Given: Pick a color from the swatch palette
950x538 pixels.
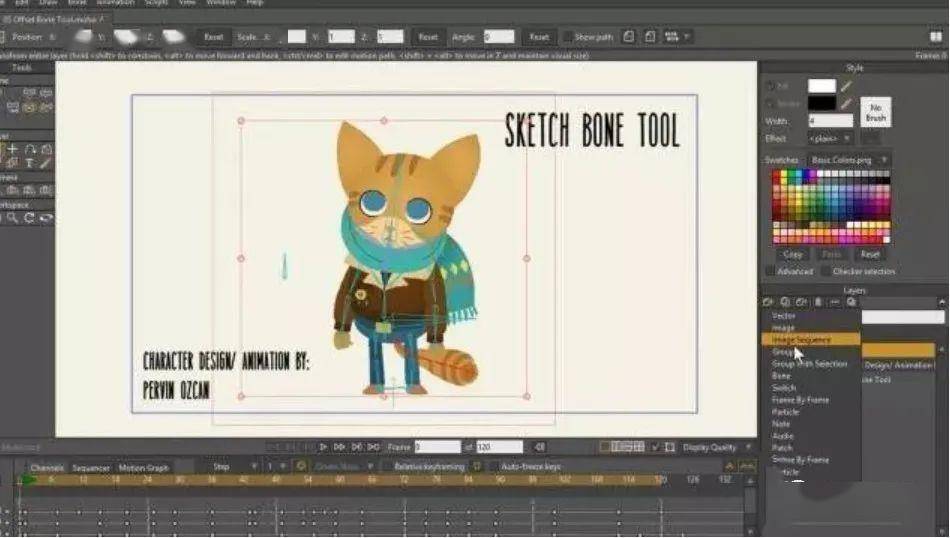Looking at the screenshot, I should [831, 207].
